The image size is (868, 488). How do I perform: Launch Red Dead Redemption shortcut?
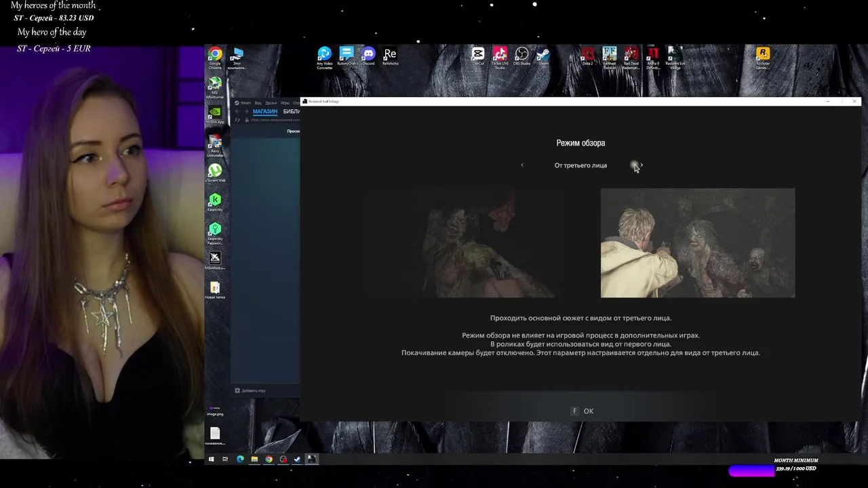(x=631, y=58)
